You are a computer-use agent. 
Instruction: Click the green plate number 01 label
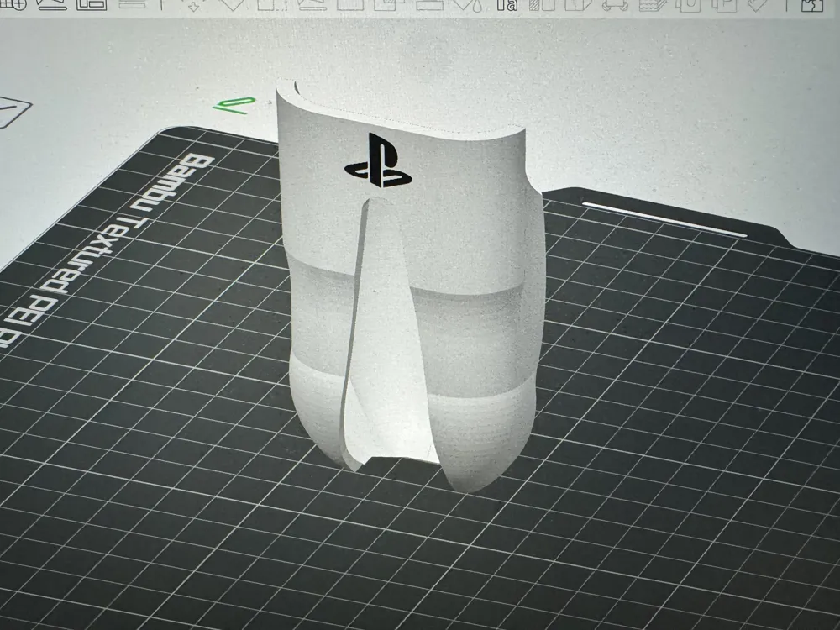(x=234, y=105)
